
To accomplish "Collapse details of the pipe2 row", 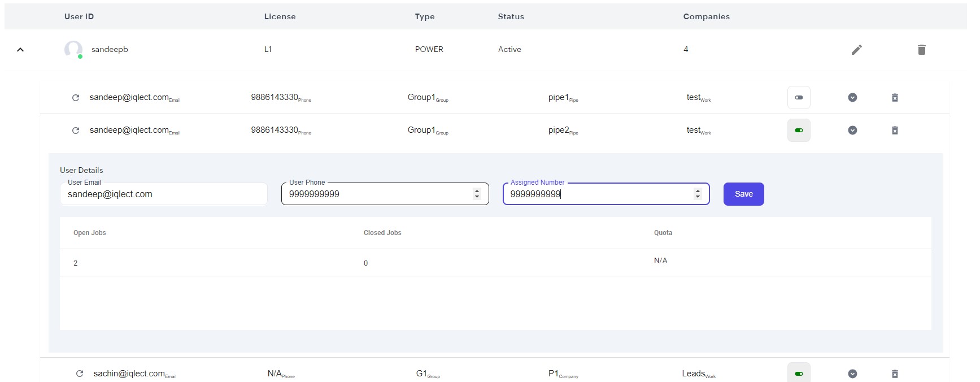I will point(852,130).
